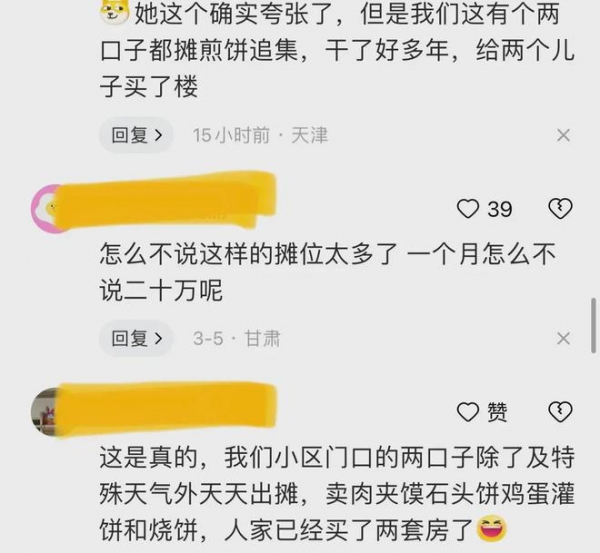Expand replies arrow on the Gansu comment
The width and height of the screenshot is (600, 553).
coord(159,339)
